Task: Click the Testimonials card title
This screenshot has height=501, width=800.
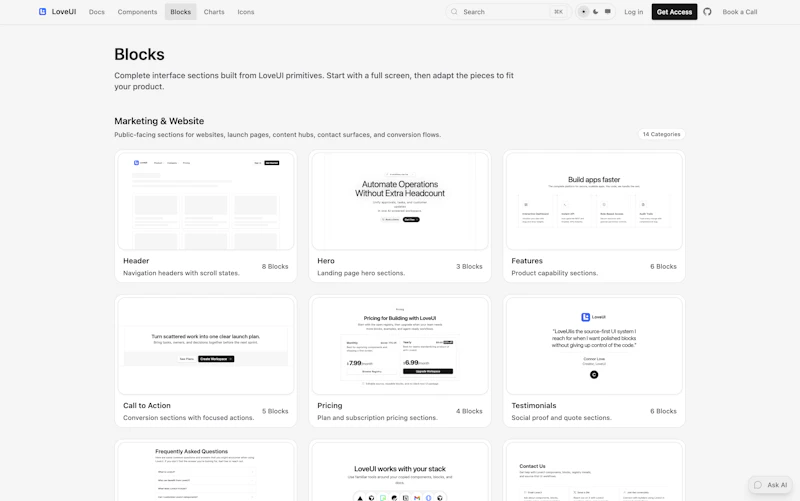Action: pyautogui.click(x=534, y=406)
